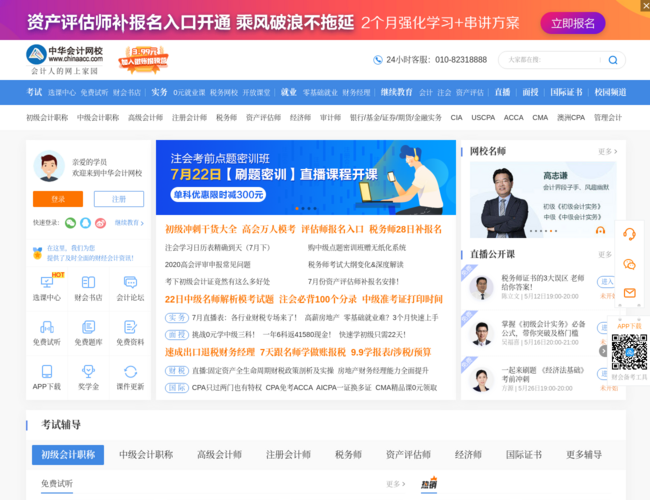
Task: Open ACCA link in category row
Action: 513,118
